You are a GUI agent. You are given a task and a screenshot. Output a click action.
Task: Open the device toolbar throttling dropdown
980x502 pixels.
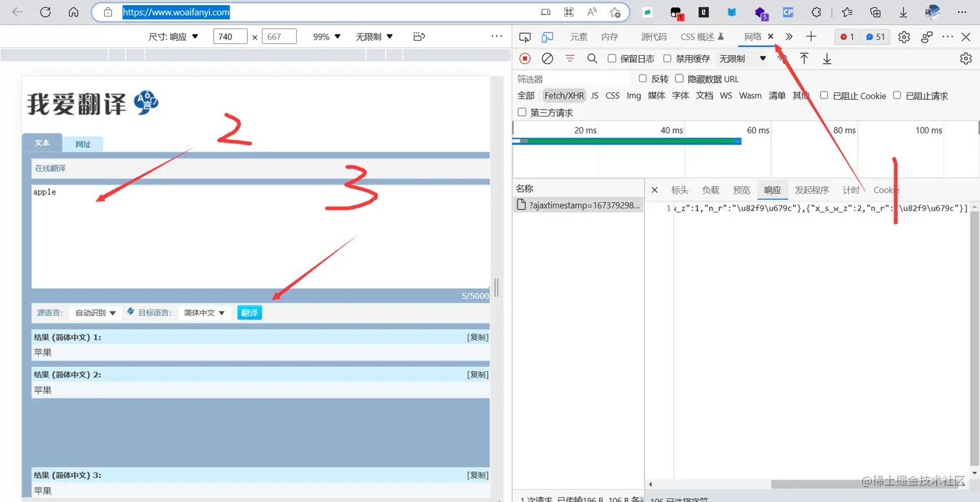[x=374, y=37]
